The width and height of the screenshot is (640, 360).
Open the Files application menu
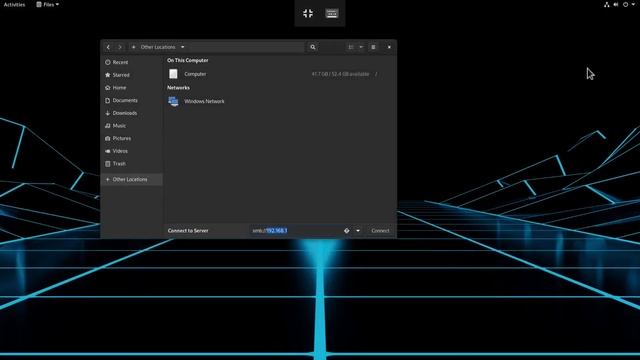pyautogui.click(x=47, y=4)
